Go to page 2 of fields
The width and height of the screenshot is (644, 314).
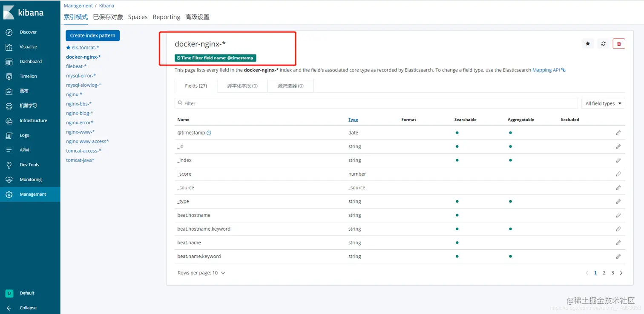pyautogui.click(x=604, y=273)
